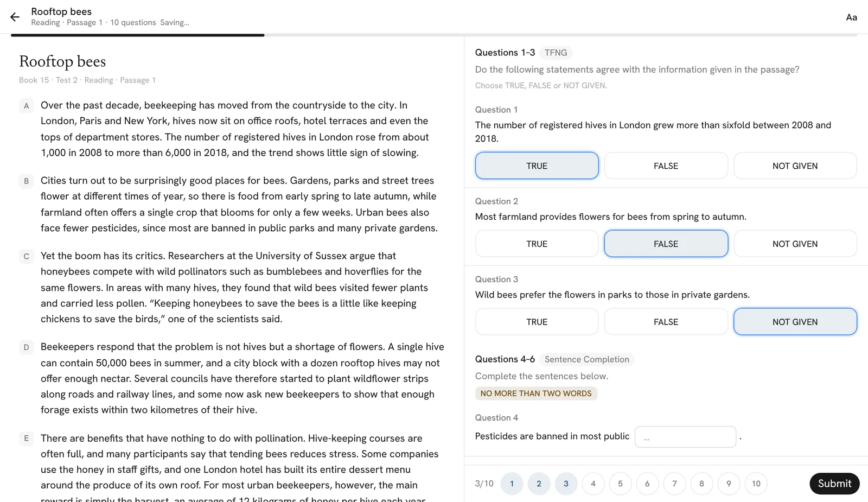Go to question 5 in the navigator
This screenshot has height=502, width=868.
(x=620, y=484)
